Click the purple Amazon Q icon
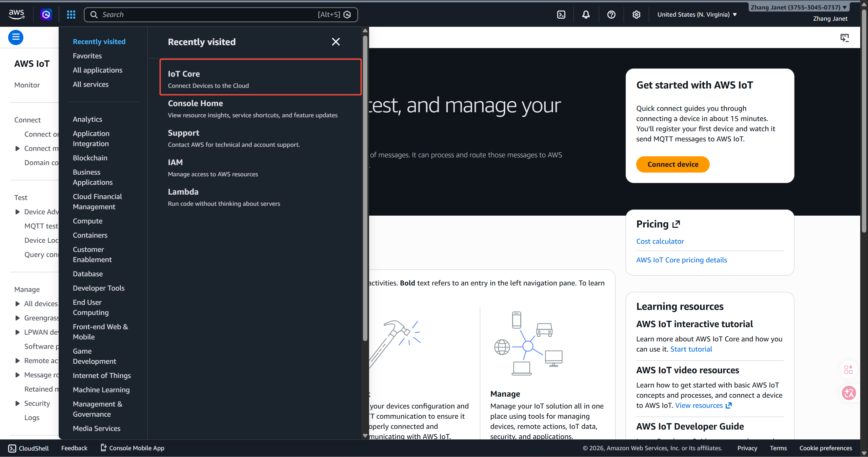The width and height of the screenshot is (868, 457). [x=46, y=15]
